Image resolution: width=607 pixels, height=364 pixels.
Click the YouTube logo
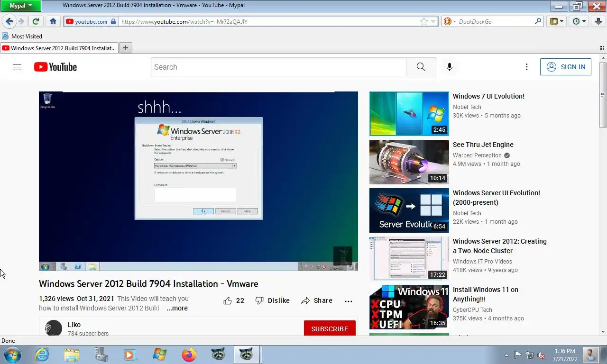pyautogui.click(x=55, y=67)
